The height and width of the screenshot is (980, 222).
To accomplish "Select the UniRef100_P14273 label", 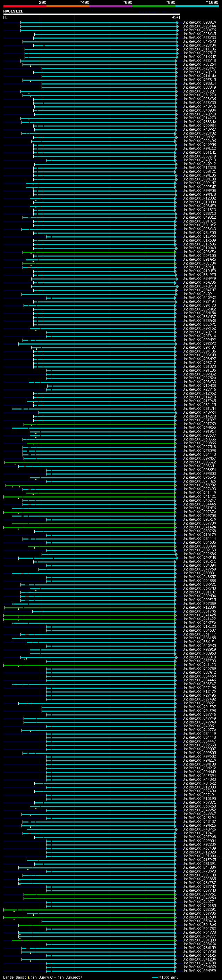I will pos(199,118).
